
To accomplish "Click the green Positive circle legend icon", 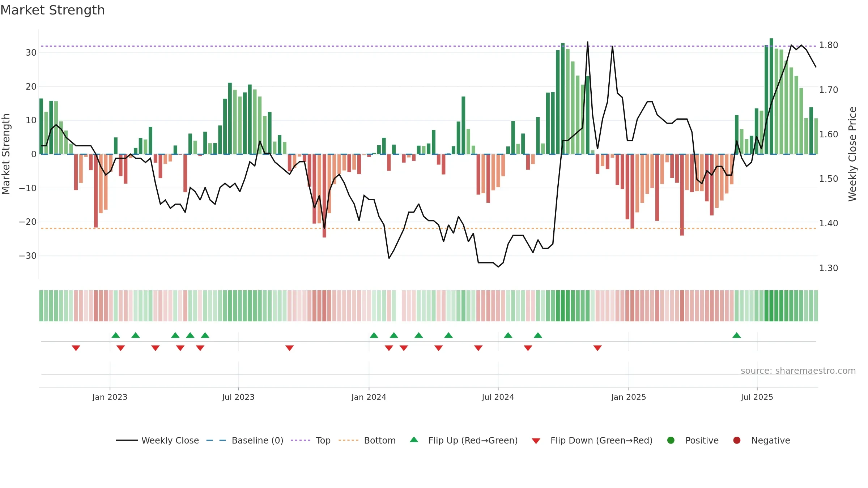I will [671, 440].
